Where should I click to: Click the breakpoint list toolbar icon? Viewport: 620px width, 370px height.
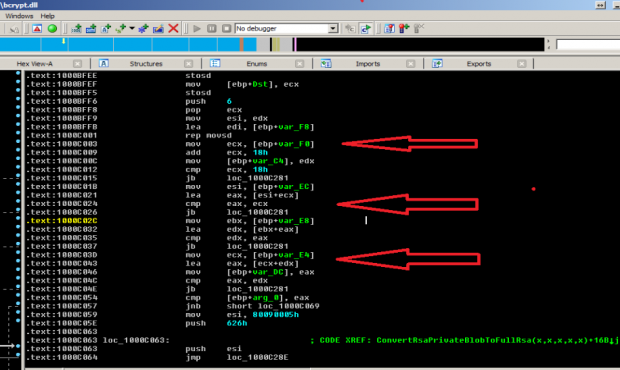click(x=389, y=28)
